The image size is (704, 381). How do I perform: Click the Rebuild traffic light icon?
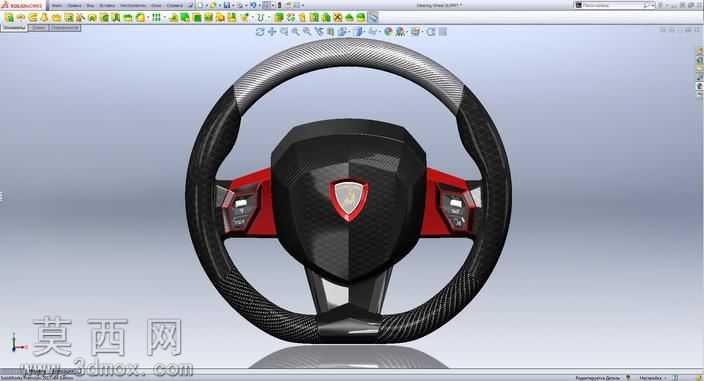pos(280,5)
